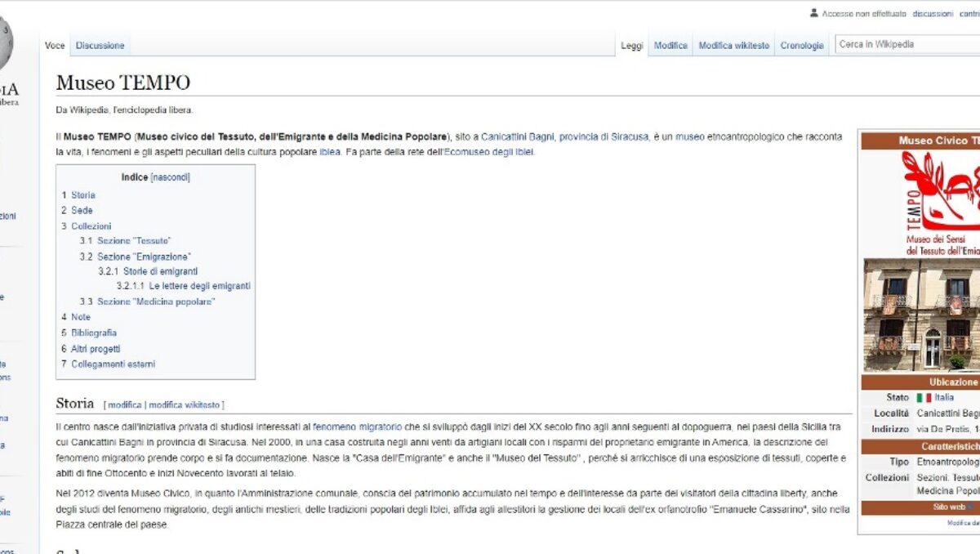Follow the Ecomuseo degli Iblei link
Image resolution: width=980 pixels, height=554 pixels.
tap(488, 152)
